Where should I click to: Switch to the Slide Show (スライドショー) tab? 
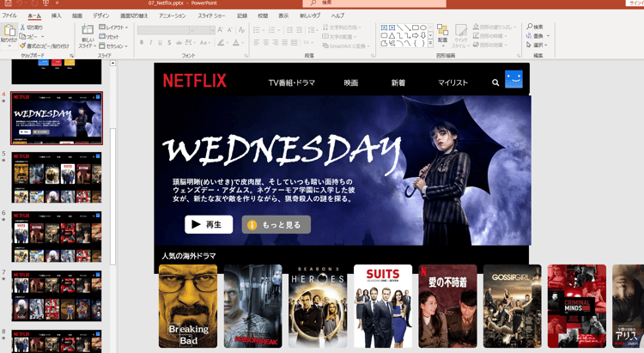(211, 15)
